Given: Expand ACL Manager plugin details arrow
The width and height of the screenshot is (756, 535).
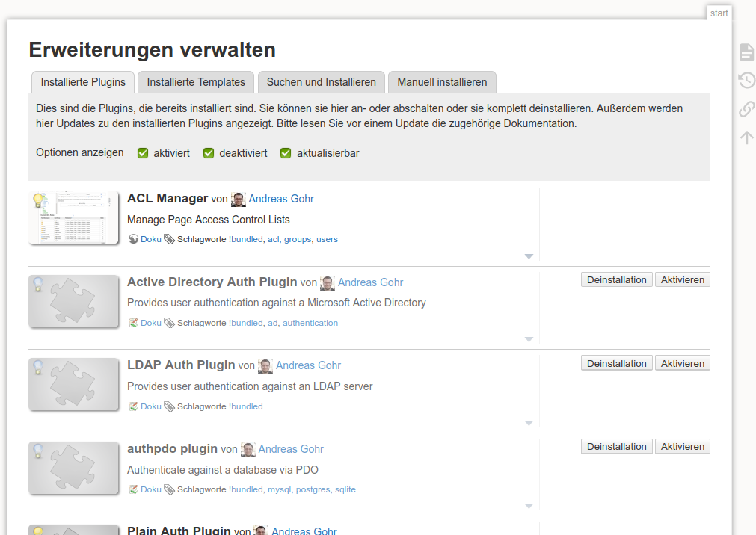Looking at the screenshot, I should point(529,256).
